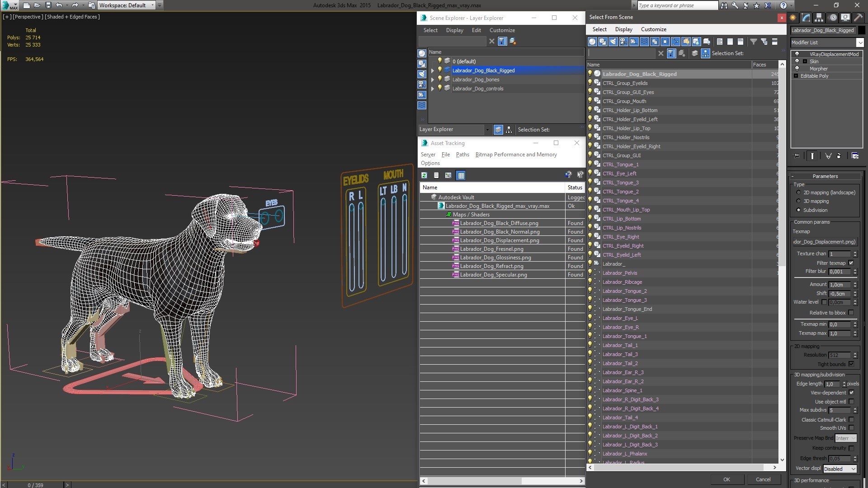Open Edit menu in Scene Explorer

pos(476,30)
